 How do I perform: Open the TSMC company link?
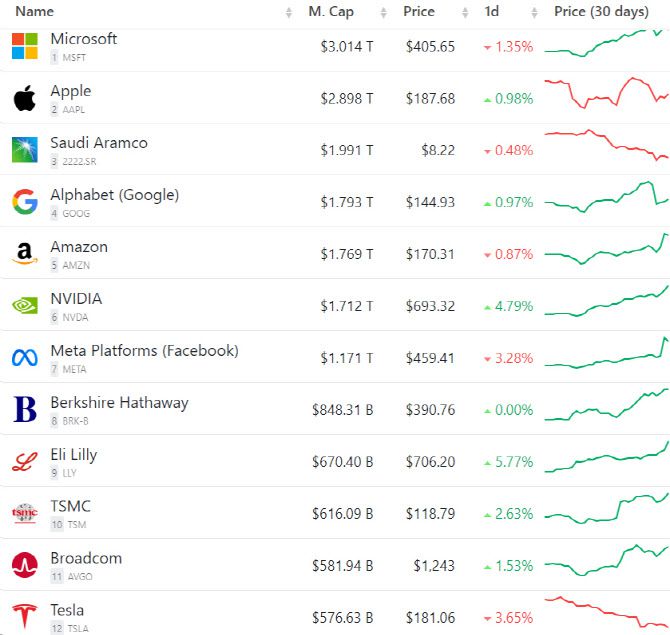[x=70, y=506]
